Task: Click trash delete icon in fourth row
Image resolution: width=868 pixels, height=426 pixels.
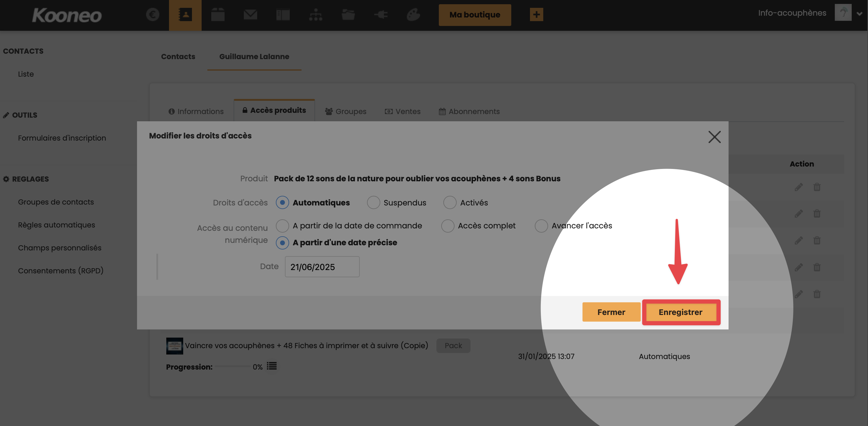Action: (817, 267)
